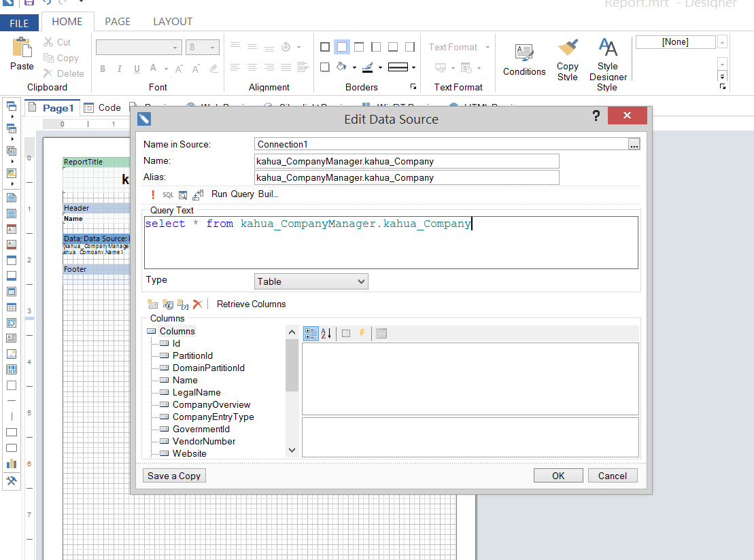Open the border color dropdown arrow

pyautogui.click(x=380, y=67)
